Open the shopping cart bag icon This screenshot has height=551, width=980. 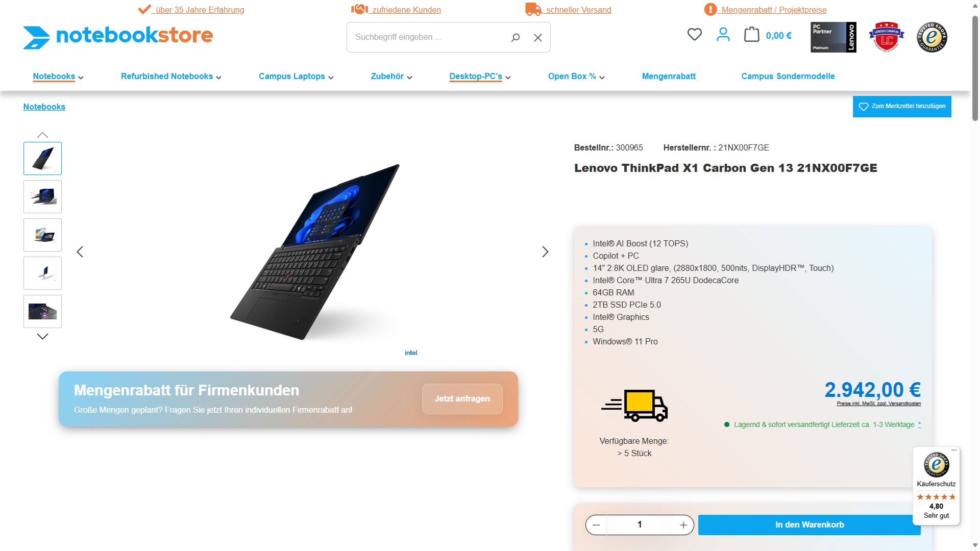pyautogui.click(x=751, y=35)
